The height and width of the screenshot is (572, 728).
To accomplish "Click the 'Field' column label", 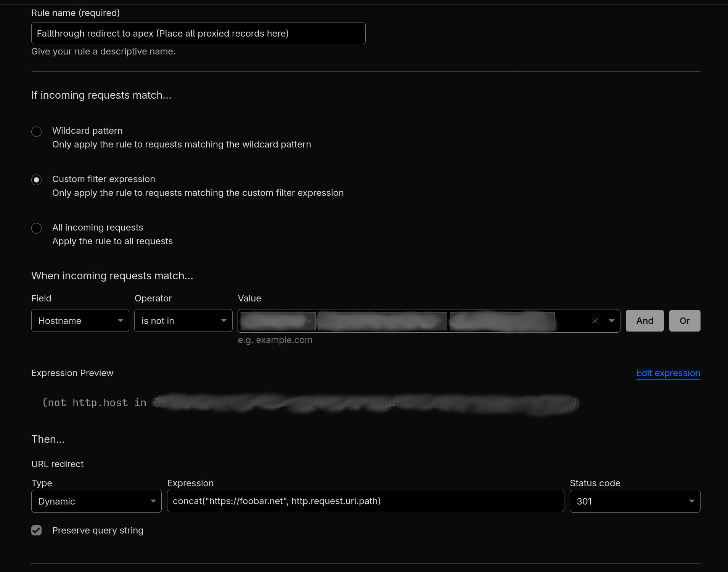I will (x=41, y=298).
